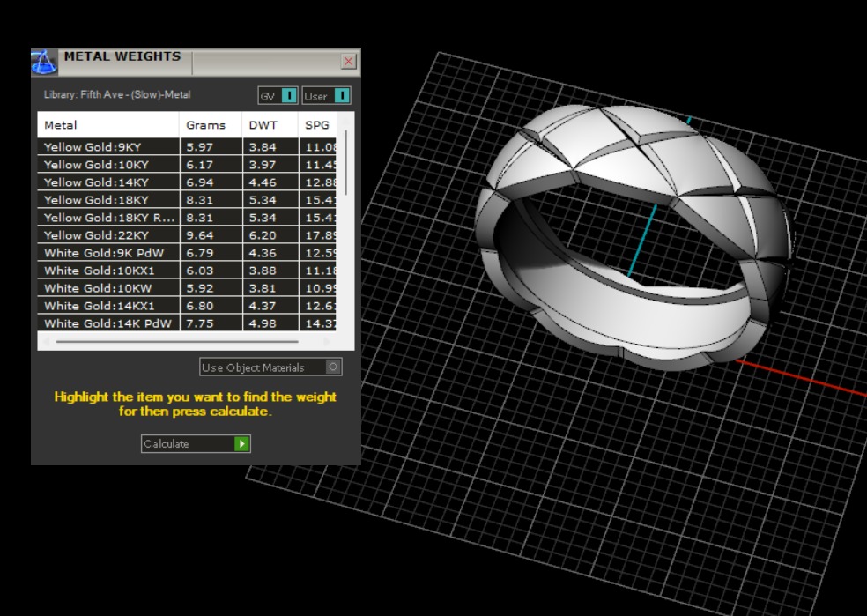Select the Yellow Gold:10KY row
Image resolution: width=867 pixels, height=616 pixels.
point(187,165)
